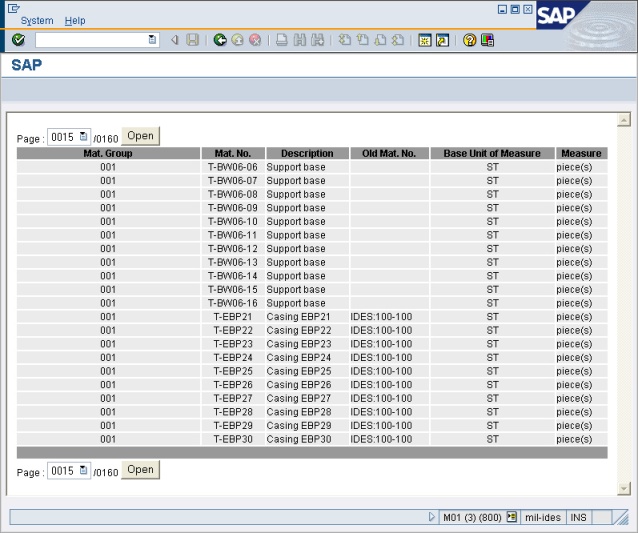Open the top page number dropdown
This screenshot has height=533, width=638.
84,137
